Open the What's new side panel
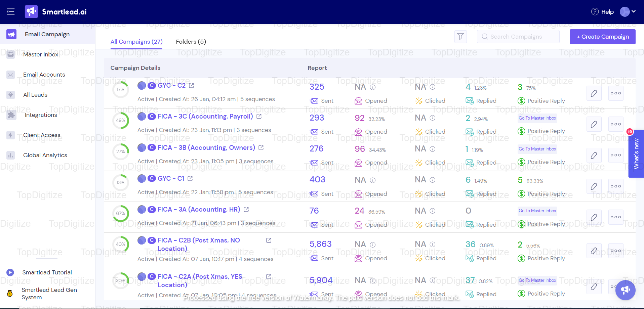 [636, 153]
